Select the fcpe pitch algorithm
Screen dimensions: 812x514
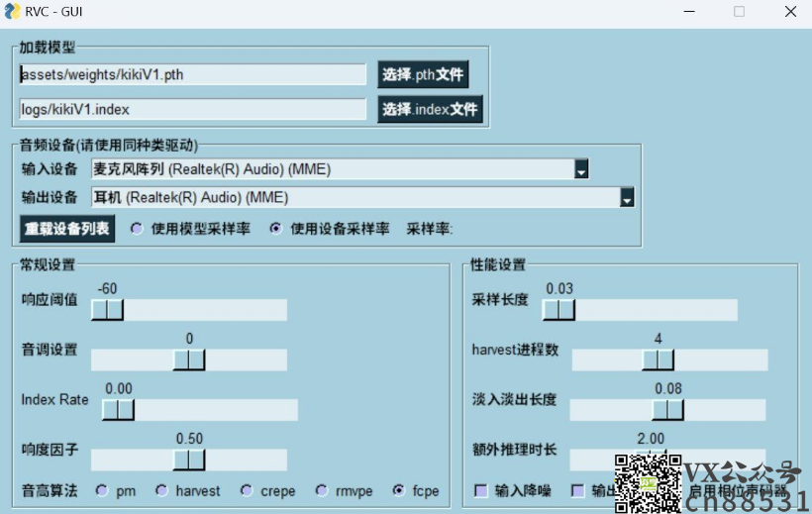399,490
